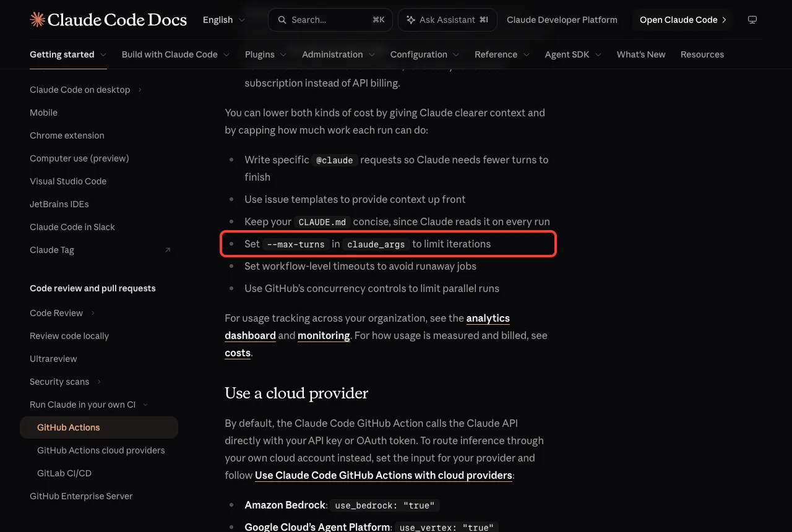The width and height of the screenshot is (792, 532).
Task: Expand the Security scans sidebar chevron
Action: (99, 382)
